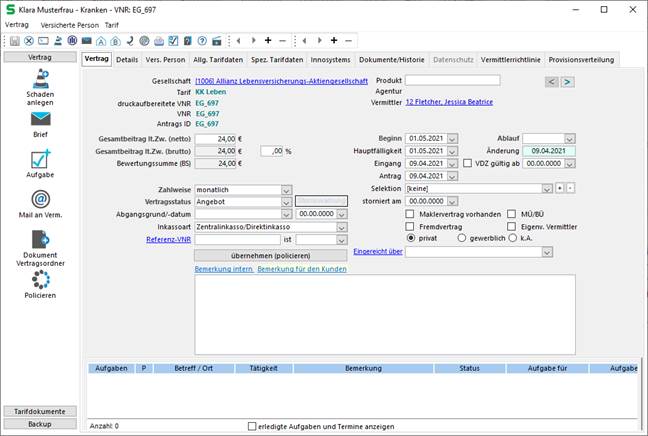Tick the Fremdvertrag checkbox
Screen dimensions: 648x436
(x=410, y=227)
